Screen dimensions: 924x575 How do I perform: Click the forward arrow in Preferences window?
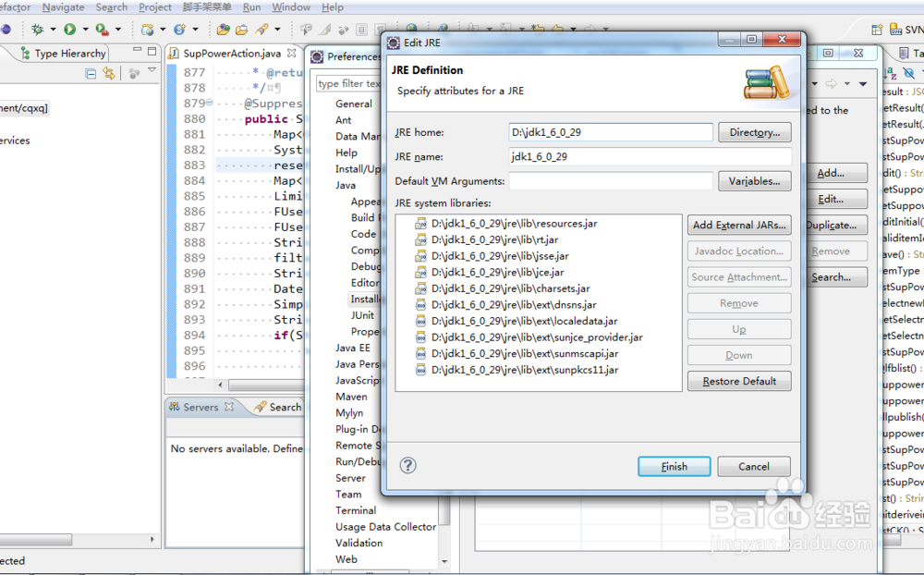pyautogui.click(x=831, y=84)
